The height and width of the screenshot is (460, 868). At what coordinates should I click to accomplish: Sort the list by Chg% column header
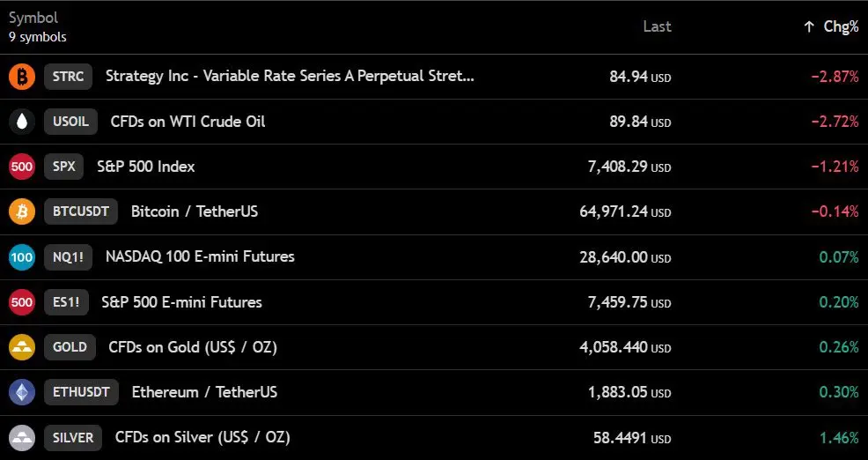point(841,26)
